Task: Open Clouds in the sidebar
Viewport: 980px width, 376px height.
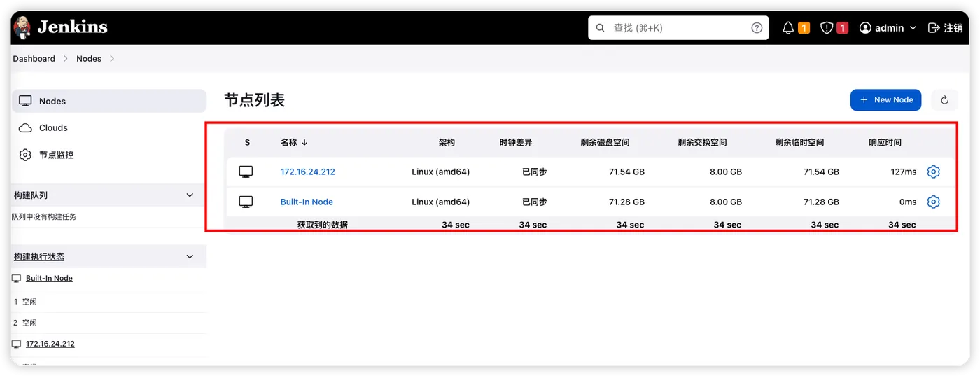Action: [109, 128]
